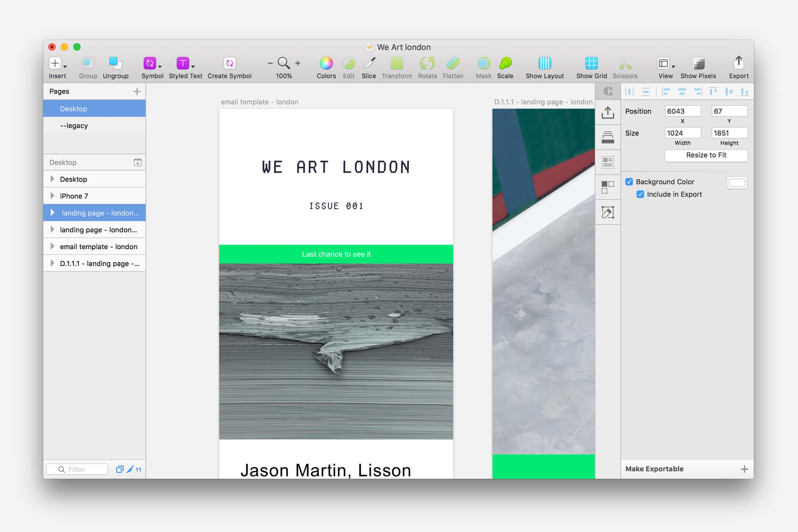798x532 pixels.
Task: Click the Position Y field
Action: coord(729,111)
